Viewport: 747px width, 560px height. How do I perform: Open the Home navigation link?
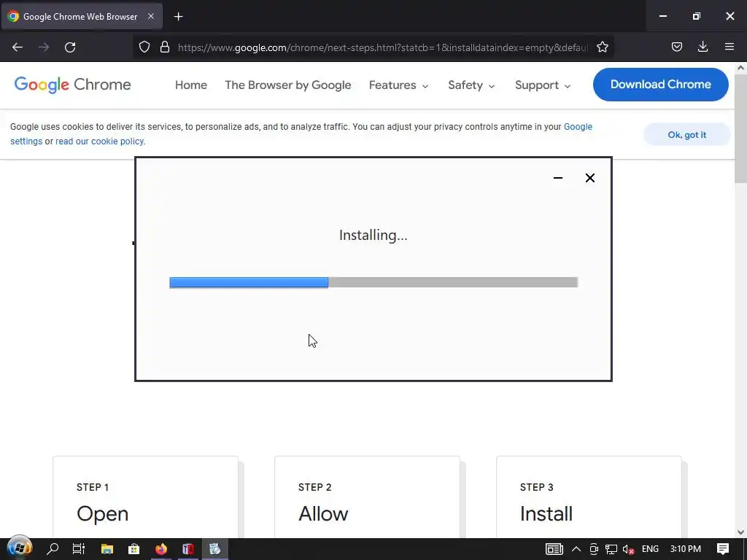[191, 85]
